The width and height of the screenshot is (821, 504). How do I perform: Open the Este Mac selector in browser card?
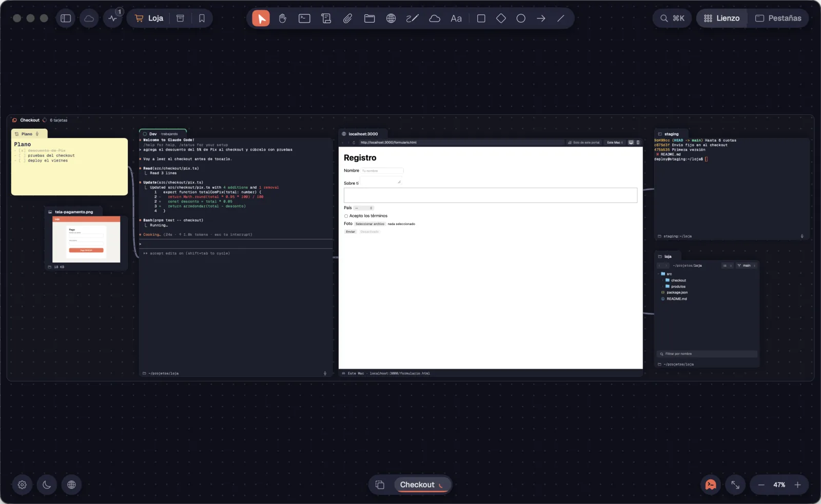pyautogui.click(x=615, y=143)
